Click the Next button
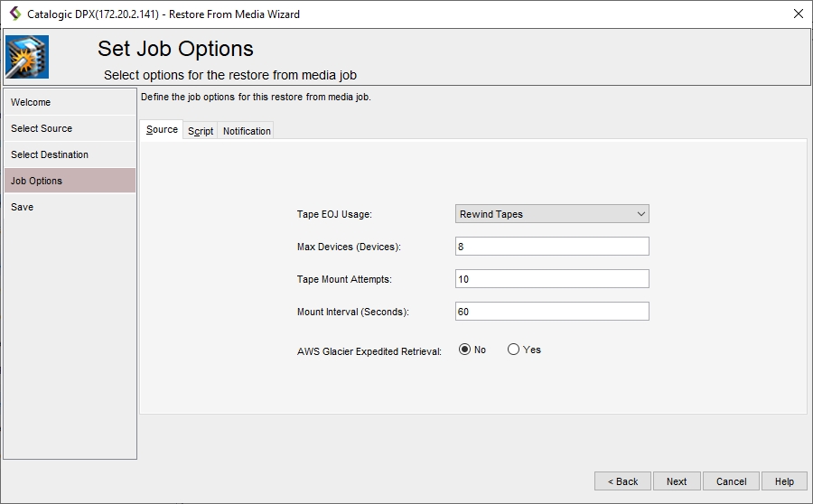This screenshot has height=504, width=813. click(x=677, y=481)
